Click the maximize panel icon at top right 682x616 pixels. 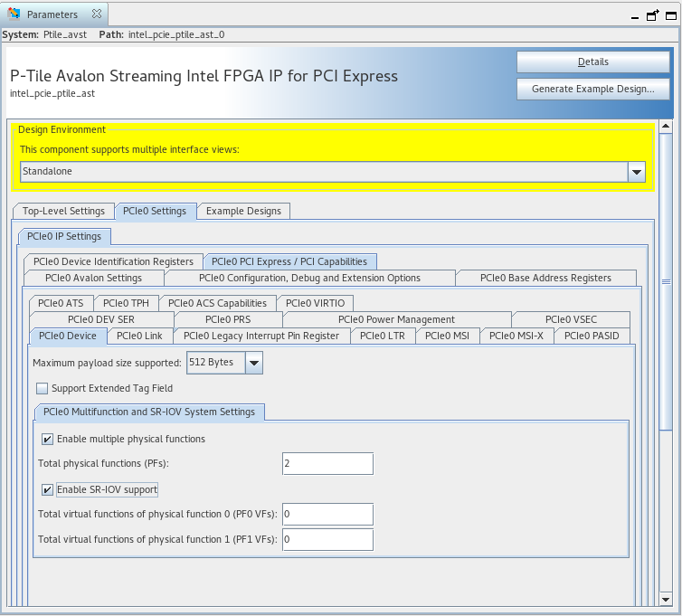click(669, 15)
